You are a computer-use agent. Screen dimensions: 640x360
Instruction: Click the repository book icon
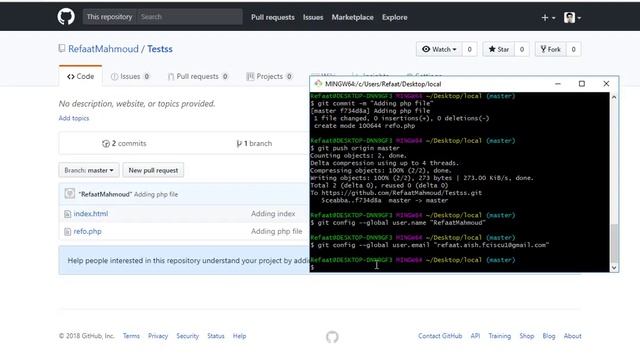(62, 49)
